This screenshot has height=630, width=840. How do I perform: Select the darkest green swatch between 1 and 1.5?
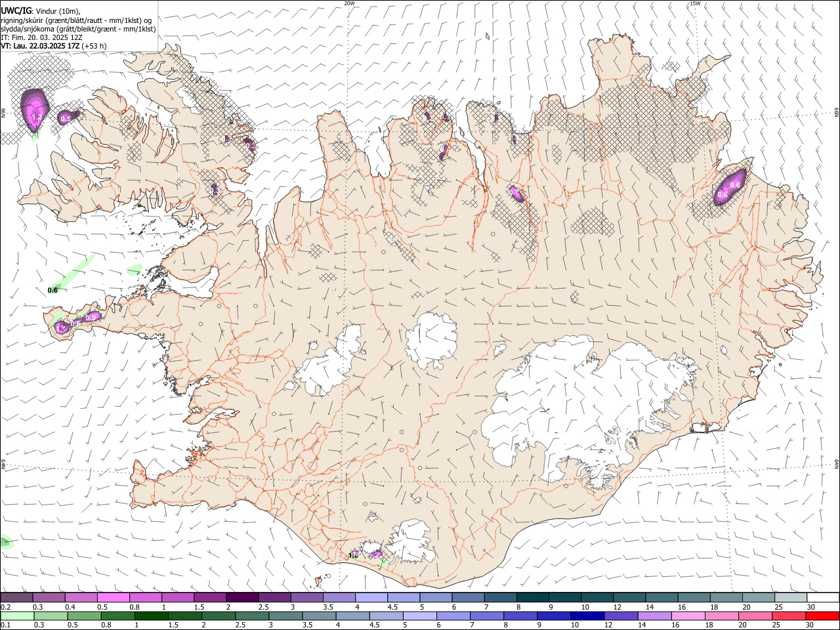tap(151, 616)
